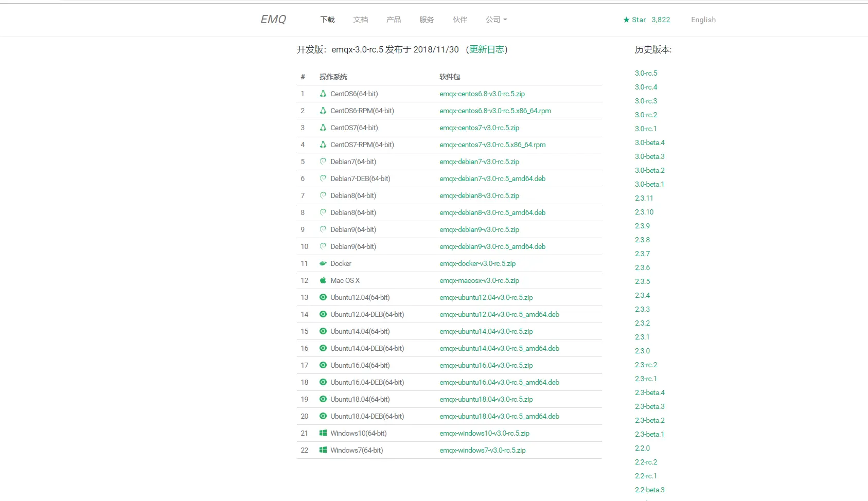This screenshot has width=868, height=501.
Task: Switch language to English
Action: (703, 20)
